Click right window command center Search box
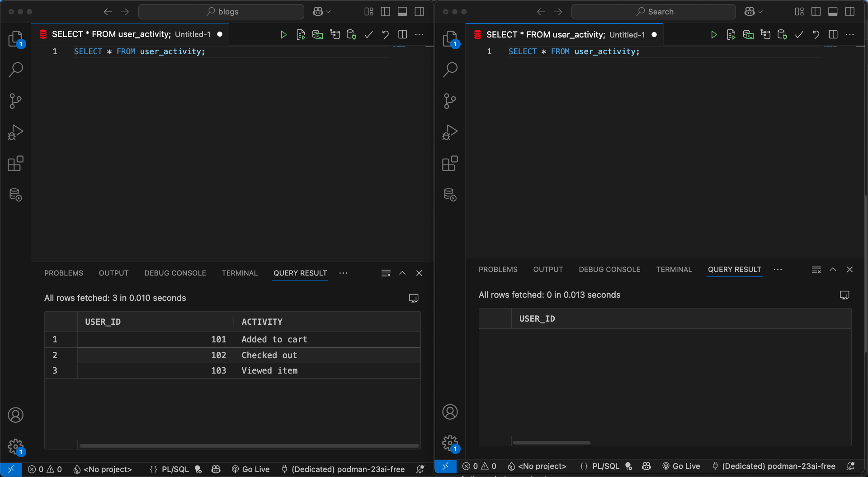The width and height of the screenshot is (868, 477). [654, 12]
